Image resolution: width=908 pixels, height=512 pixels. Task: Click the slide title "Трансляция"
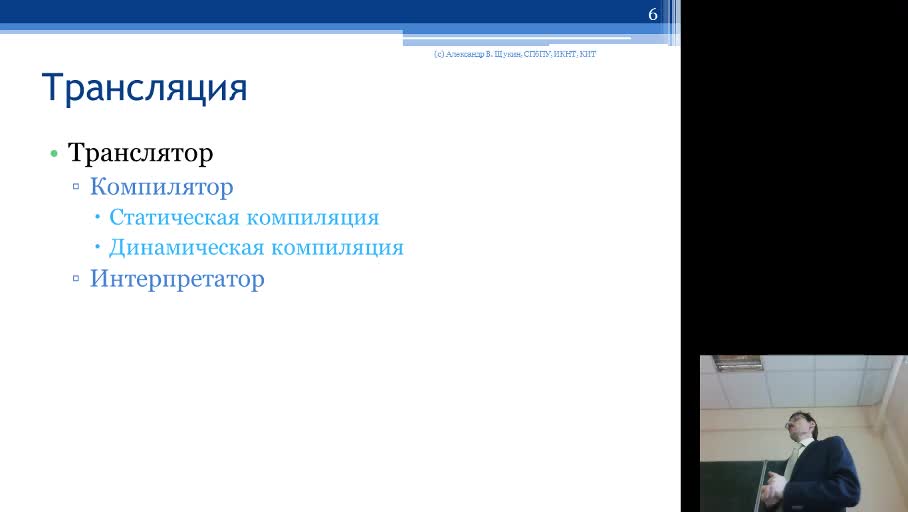pyautogui.click(x=145, y=88)
